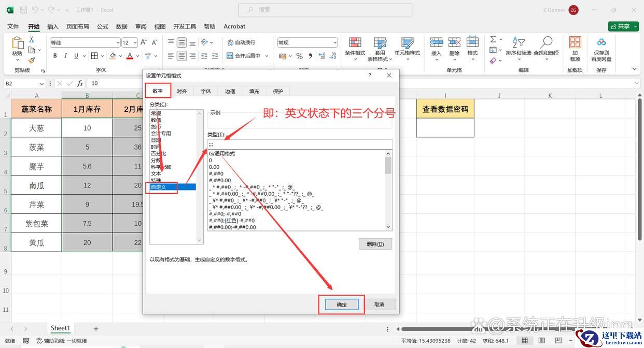The width and height of the screenshot is (644, 348).
Task: Toggle bold formatting
Action: (55, 56)
